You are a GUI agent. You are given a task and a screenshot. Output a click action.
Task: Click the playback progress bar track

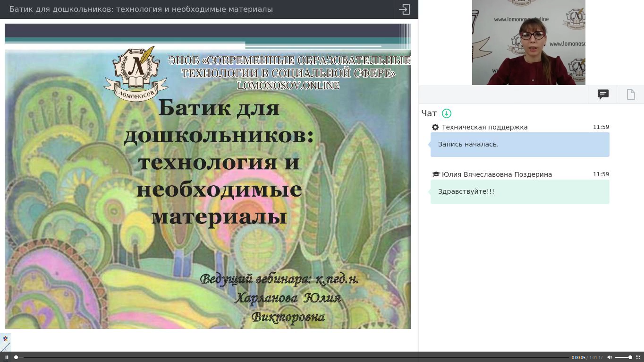293,357
